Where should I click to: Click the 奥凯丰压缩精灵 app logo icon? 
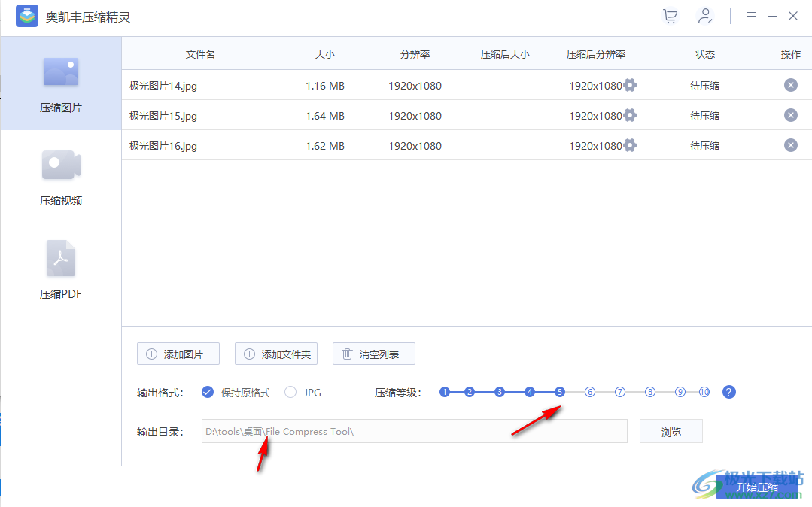point(27,16)
